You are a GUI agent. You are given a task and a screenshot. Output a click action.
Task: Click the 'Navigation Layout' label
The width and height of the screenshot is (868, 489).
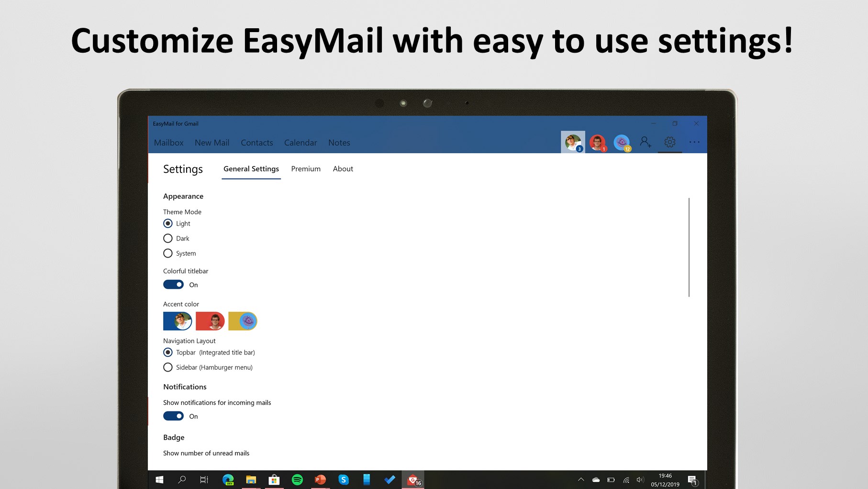pyautogui.click(x=189, y=341)
